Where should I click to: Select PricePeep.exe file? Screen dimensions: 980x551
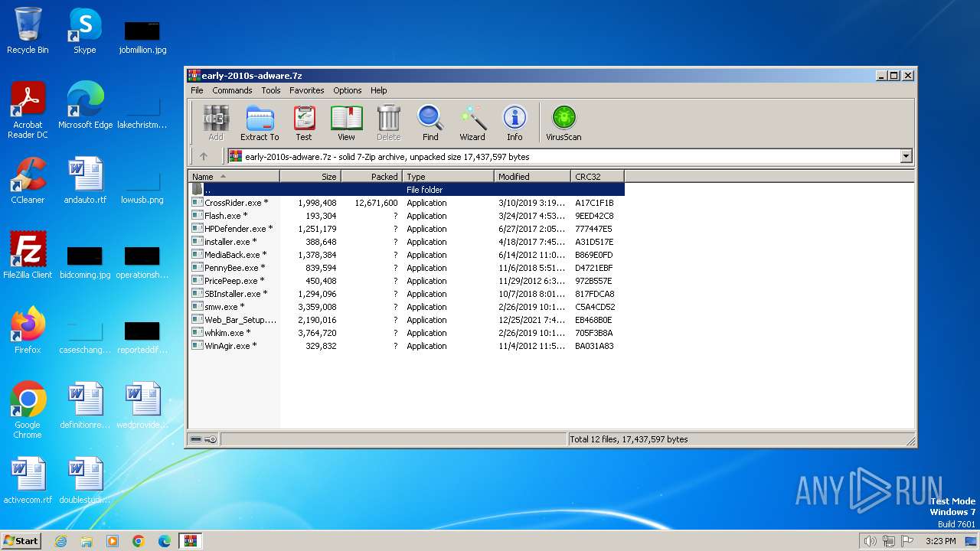click(407, 281)
